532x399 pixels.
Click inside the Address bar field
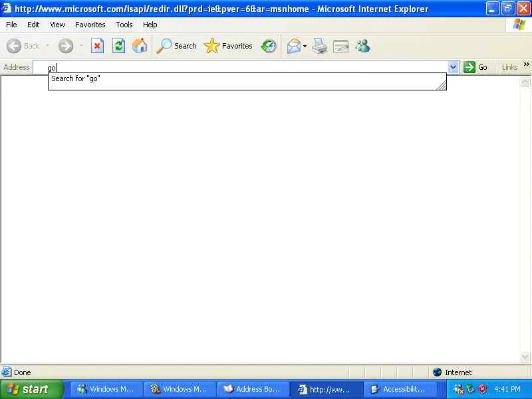(240, 68)
